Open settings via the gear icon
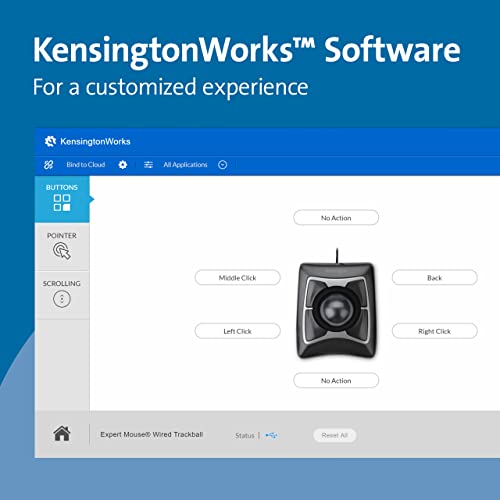This screenshot has height=500, width=500. 123,165
